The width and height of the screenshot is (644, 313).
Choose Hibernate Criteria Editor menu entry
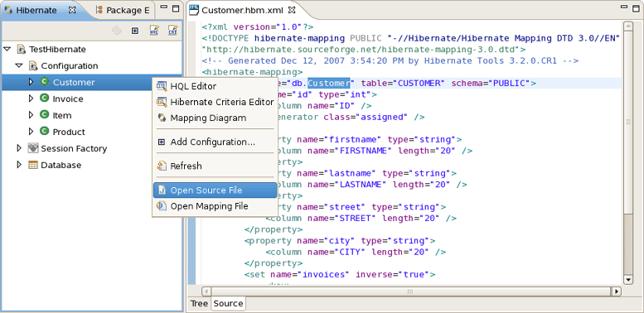click(x=215, y=102)
